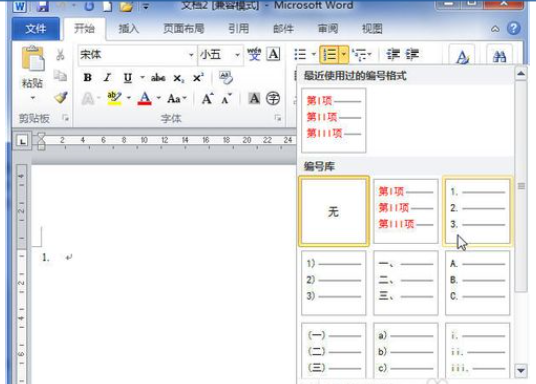Toggle Bold formatting
The height and width of the screenshot is (384, 536).
point(88,78)
